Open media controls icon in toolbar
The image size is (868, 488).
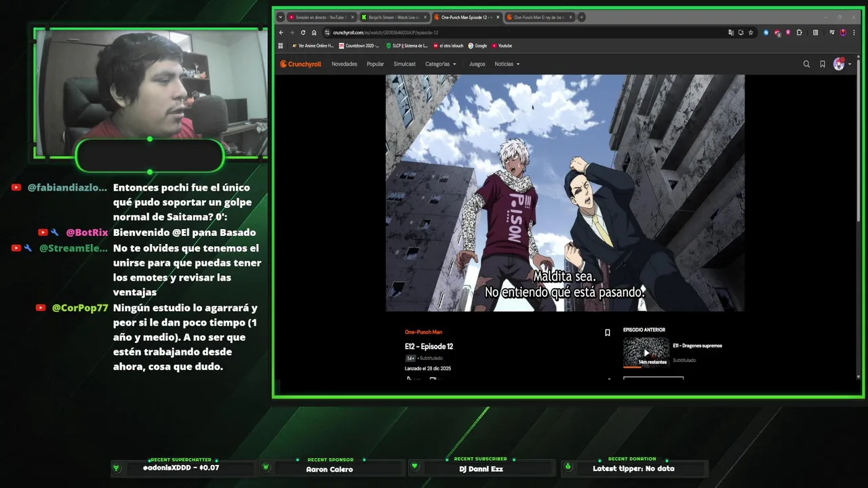point(833,33)
